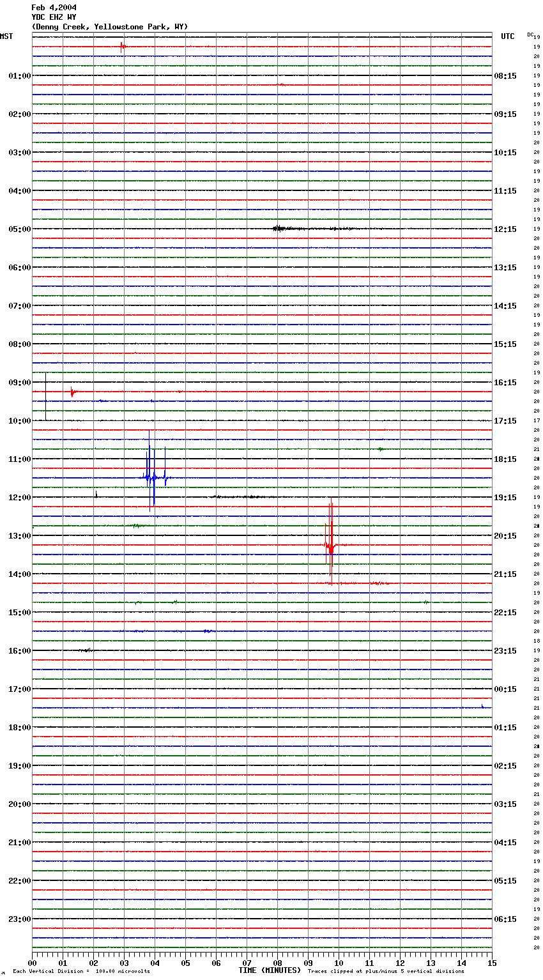Click the large red seismic spike near 20:15 UTC
543x980 pixels.
click(330, 540)
